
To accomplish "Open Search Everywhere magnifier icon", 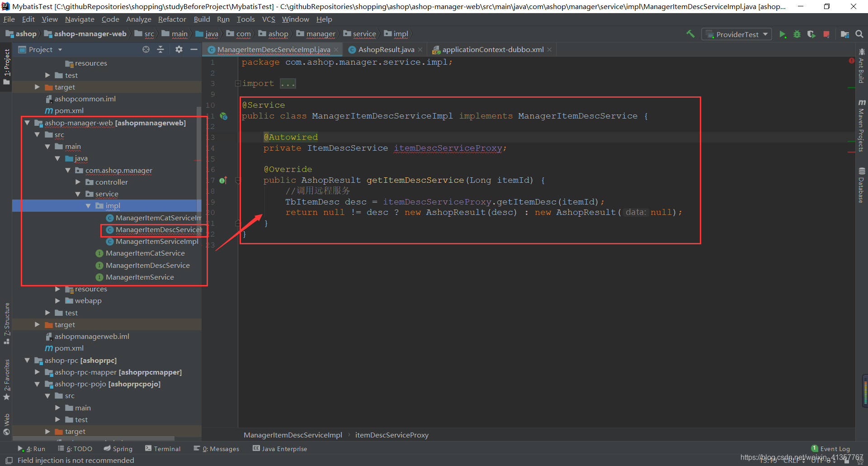I will (859, 34).
